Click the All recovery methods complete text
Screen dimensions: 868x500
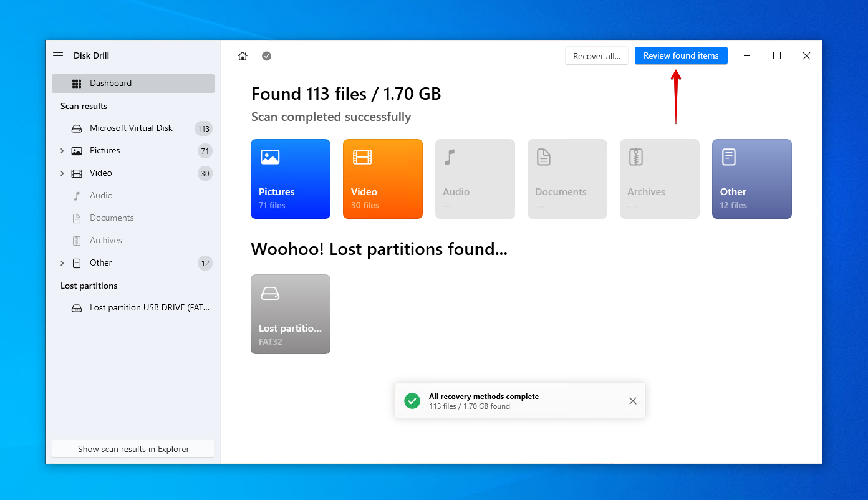coord(484,397)
